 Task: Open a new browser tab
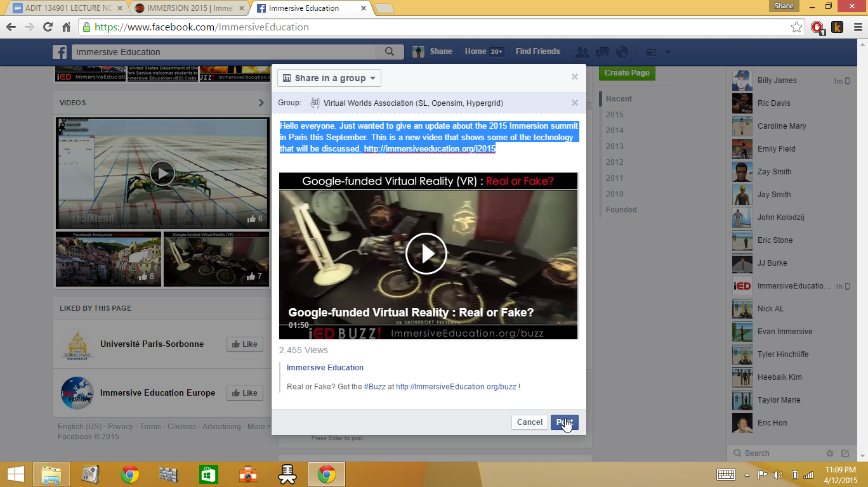tap(384, 8)
